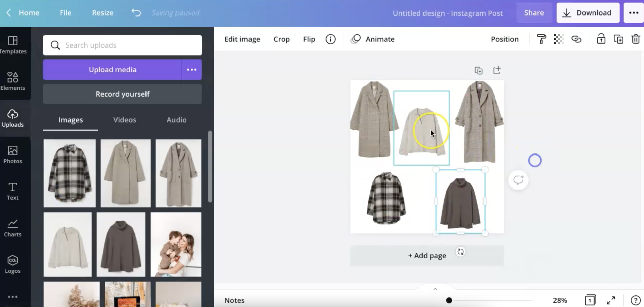The height and width of the screenshot is (307, 644).
Task: Open the top bar more options menu
Action: pos(634,13)
